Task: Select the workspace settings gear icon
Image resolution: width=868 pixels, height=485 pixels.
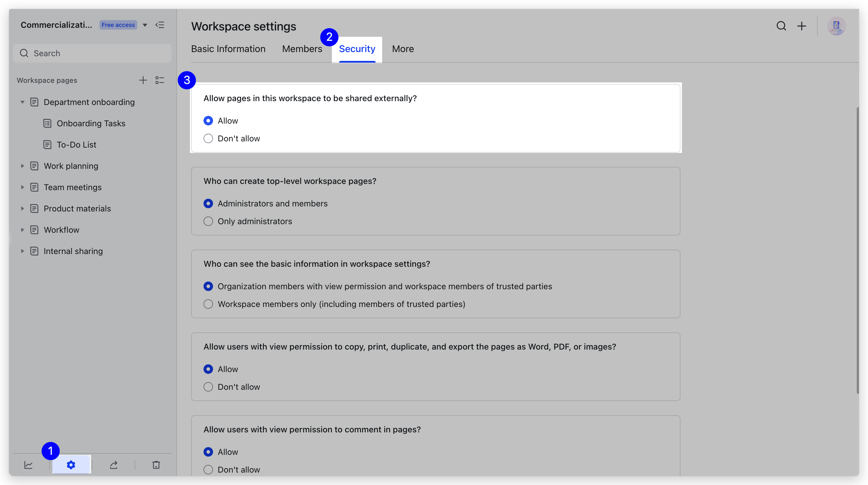Action: click(71, 465)
